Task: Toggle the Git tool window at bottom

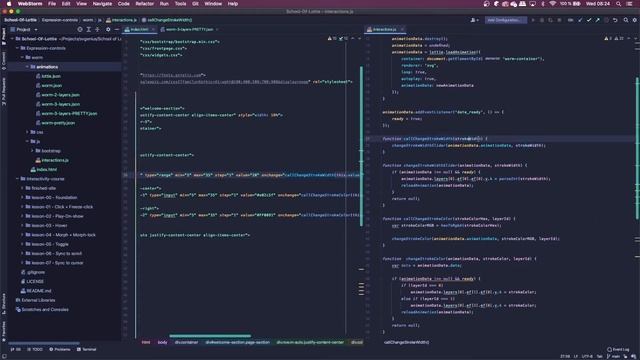Action: click(x=16, y=349)
